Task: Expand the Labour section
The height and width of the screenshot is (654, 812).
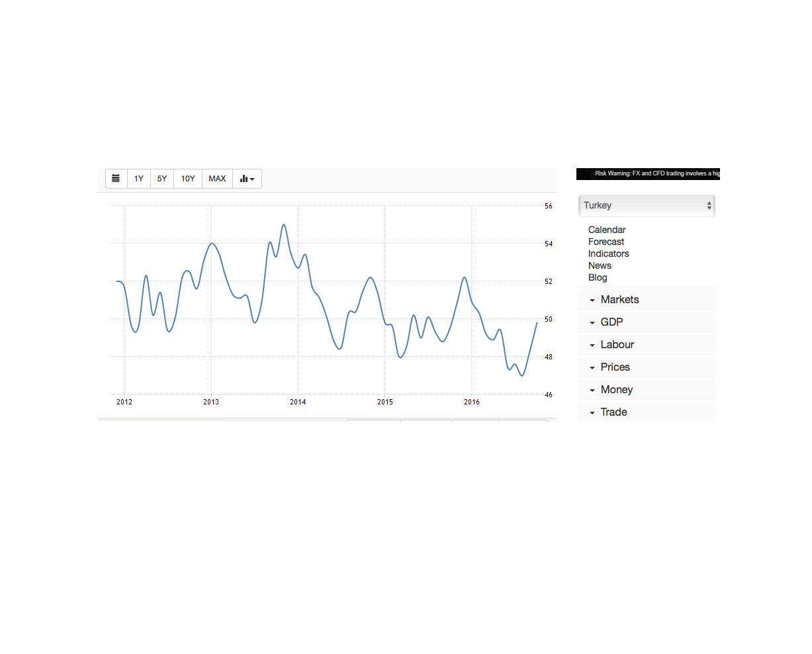Action: point(617,345)
